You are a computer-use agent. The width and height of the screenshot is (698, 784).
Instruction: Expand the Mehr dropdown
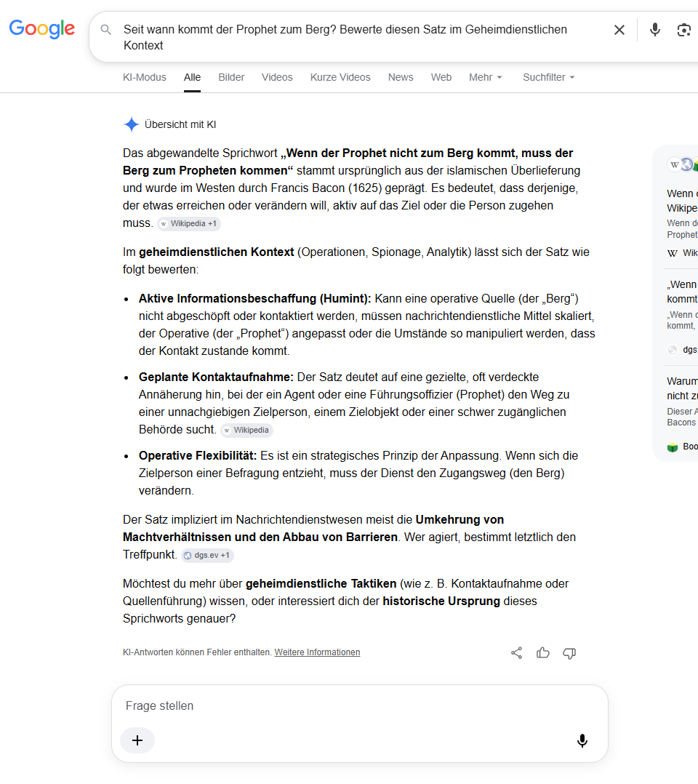(x=485, y=78)
